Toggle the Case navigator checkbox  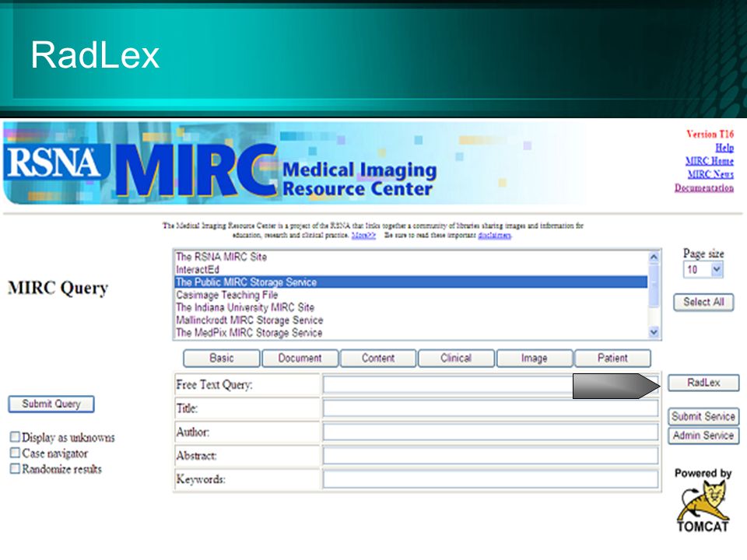[16, 453]
